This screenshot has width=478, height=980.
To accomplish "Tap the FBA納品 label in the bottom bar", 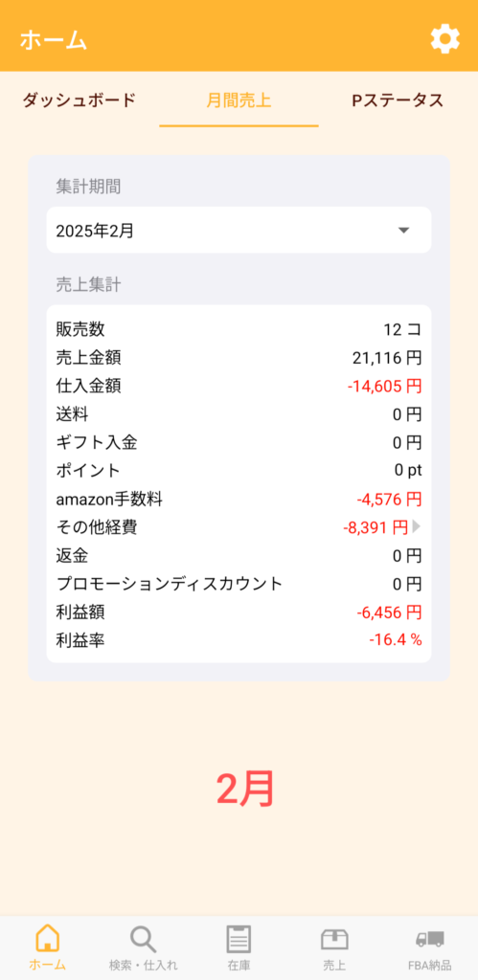I will pos(430,965).
